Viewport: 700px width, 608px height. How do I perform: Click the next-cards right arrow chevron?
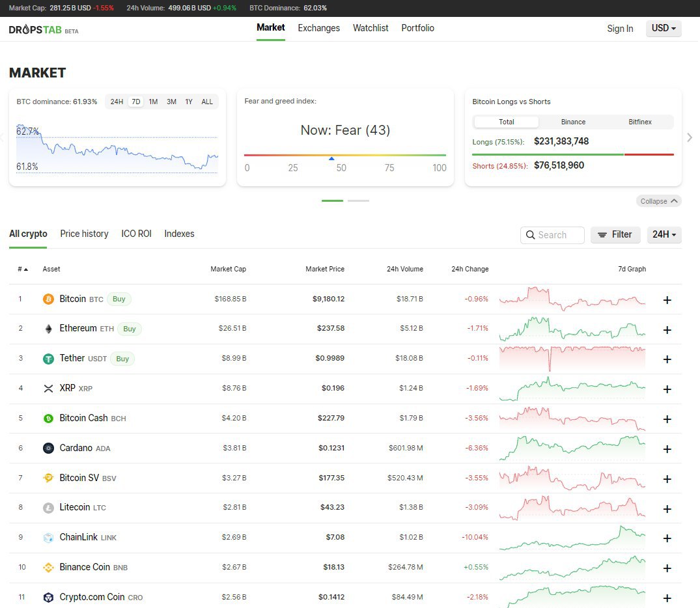690,137
